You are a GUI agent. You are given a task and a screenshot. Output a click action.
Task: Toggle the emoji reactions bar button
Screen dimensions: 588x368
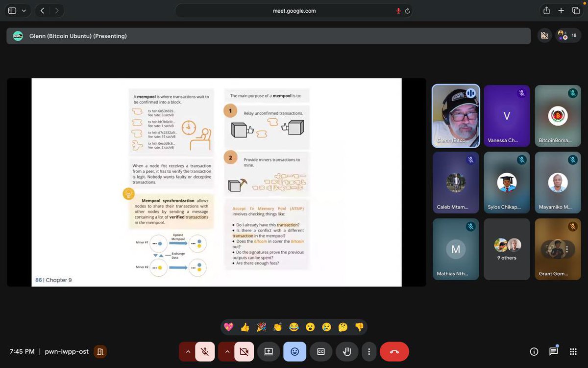[294, 351]
